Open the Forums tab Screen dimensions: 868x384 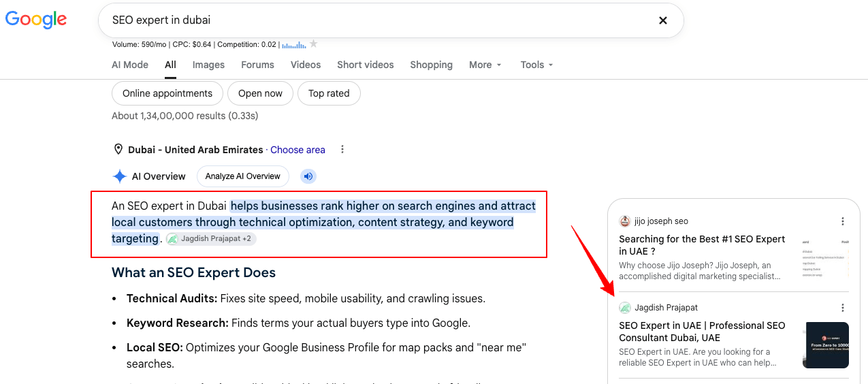[257, 65]
